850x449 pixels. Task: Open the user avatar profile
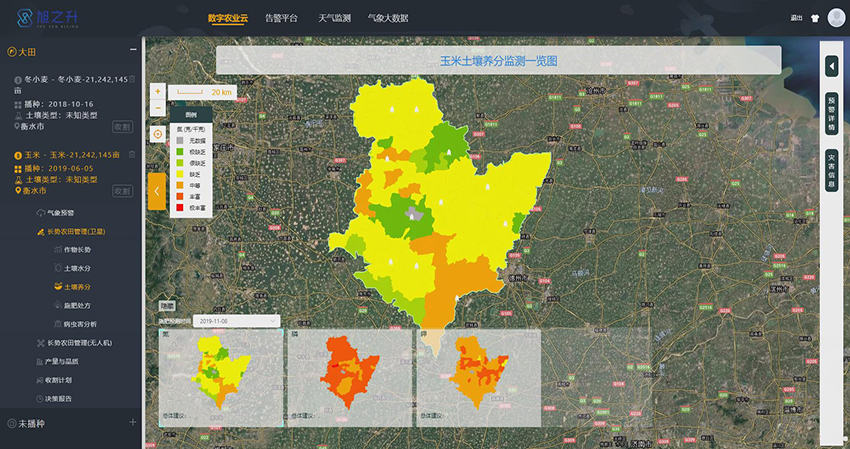point(835,17)
